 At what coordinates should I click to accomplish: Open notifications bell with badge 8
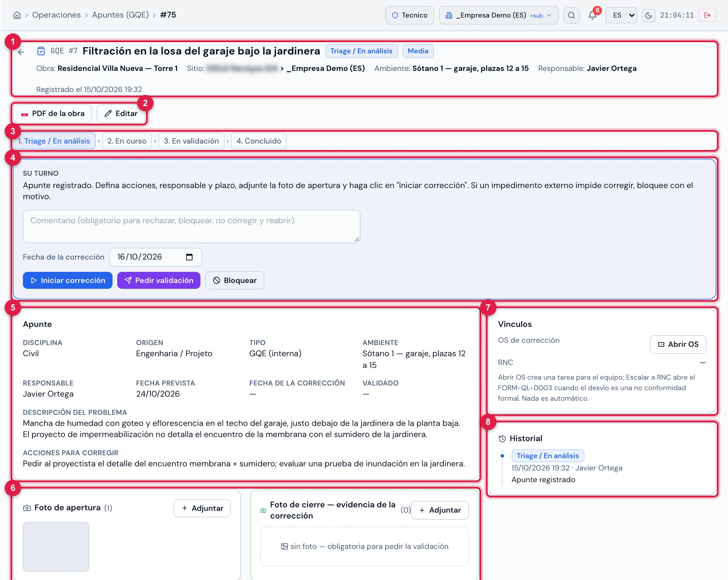pyautogui.click(x=592, y=15)
